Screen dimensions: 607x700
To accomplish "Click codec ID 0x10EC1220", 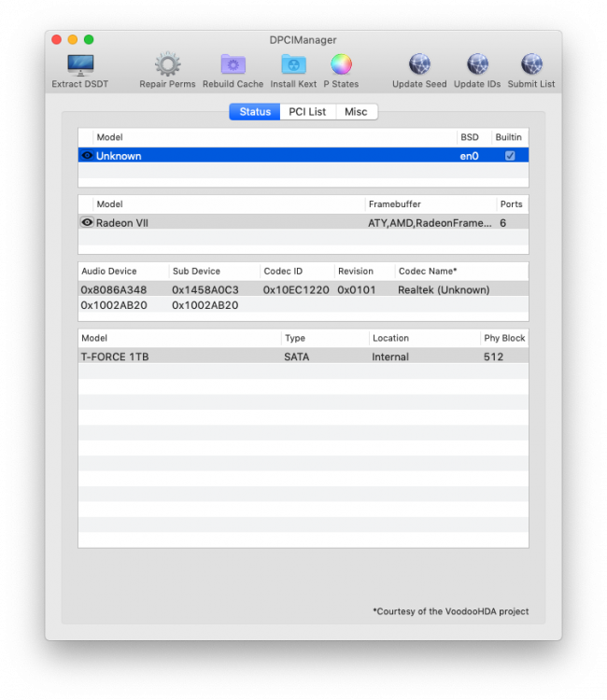I will (296, 289).
